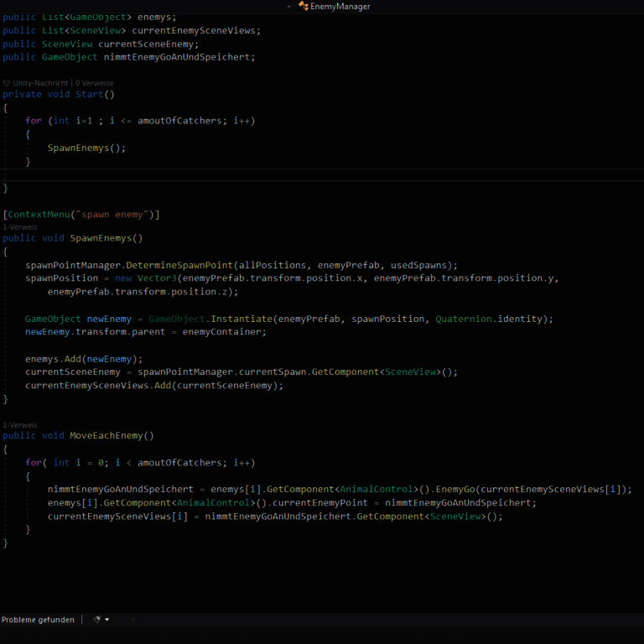Click 'usedSpawns' argument

(x=418, y=265)
